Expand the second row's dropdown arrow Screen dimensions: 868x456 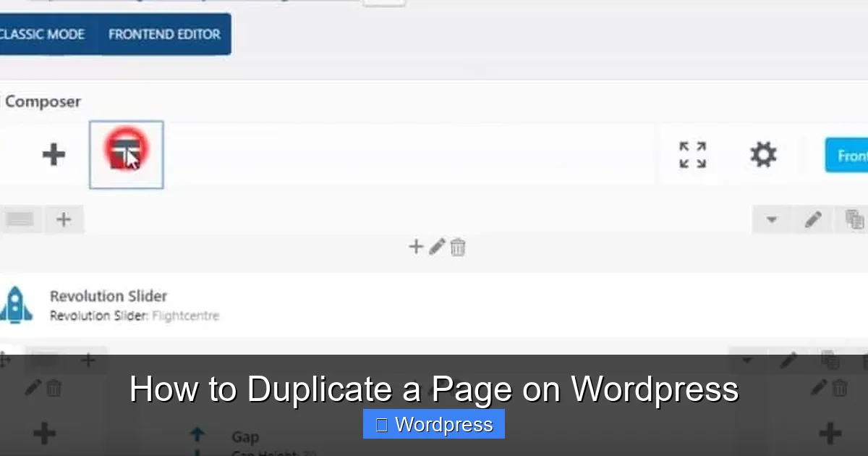749,359
